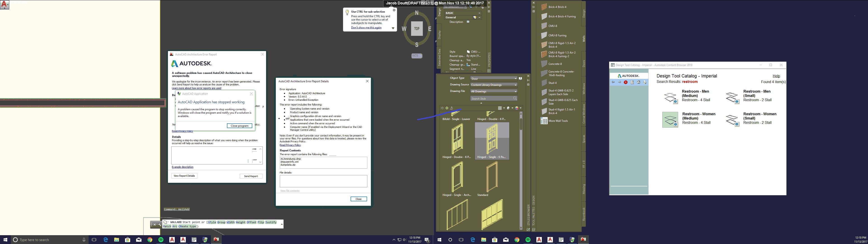Screen dimensions: 868x244
Task: Click the green plus icon in Styles Browser
Action: 447,108
